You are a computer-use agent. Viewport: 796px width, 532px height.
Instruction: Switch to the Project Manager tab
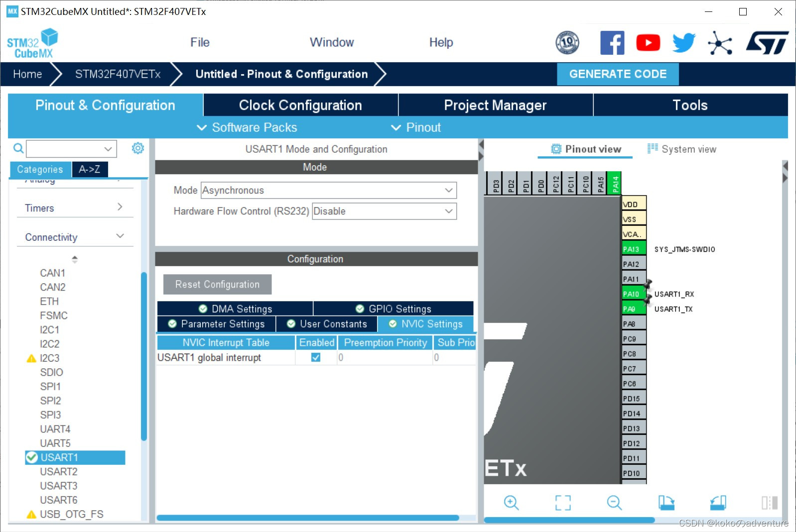495,105
